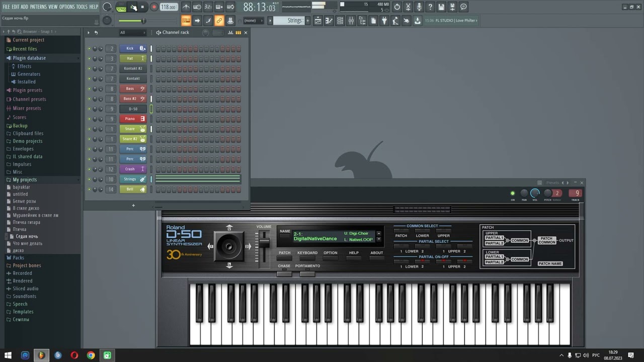
Task: Mute the Piano channel
Action: 90,119
